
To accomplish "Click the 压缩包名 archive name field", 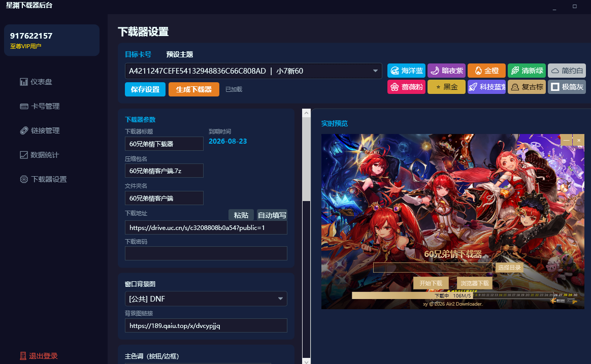I will tap(164, 171).
